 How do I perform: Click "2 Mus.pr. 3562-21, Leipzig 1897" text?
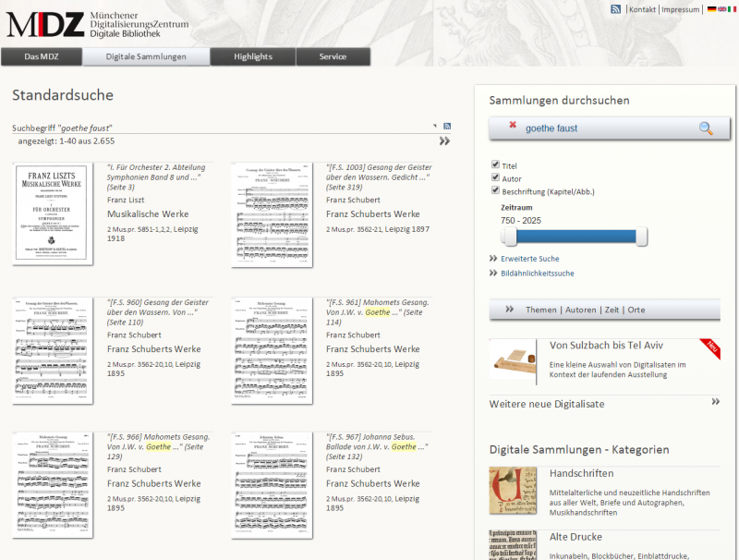tap(378, 229)
